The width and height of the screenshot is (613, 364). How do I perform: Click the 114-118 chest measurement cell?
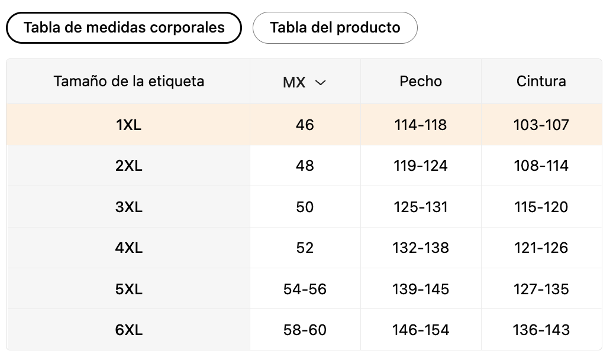pyautogui.click(x=421, y=125)
